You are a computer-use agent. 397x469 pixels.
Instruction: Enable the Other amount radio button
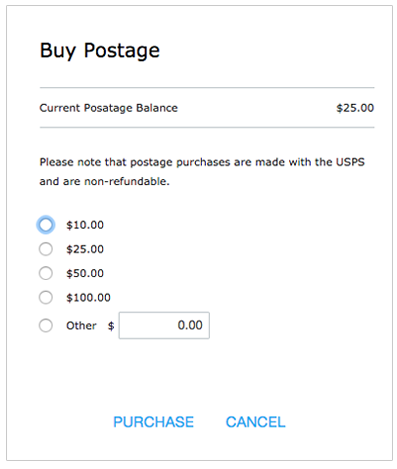[46, 325]
